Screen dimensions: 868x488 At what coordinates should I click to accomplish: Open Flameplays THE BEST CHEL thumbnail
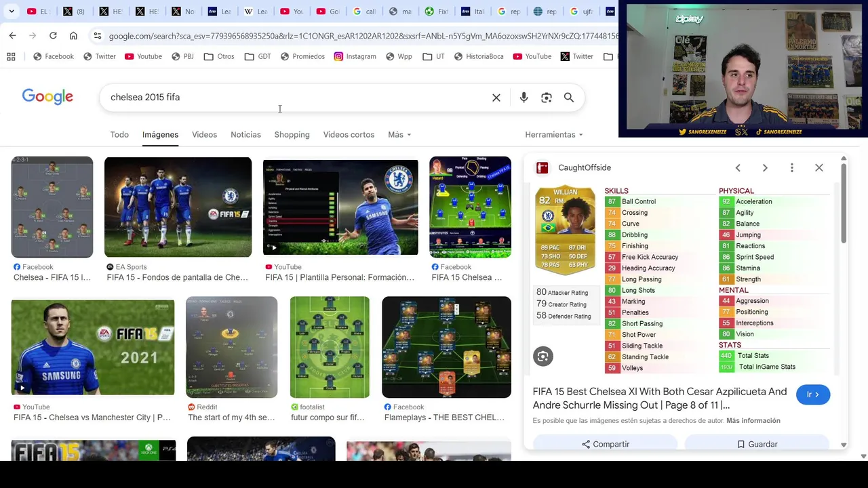[x=446, y=347]
